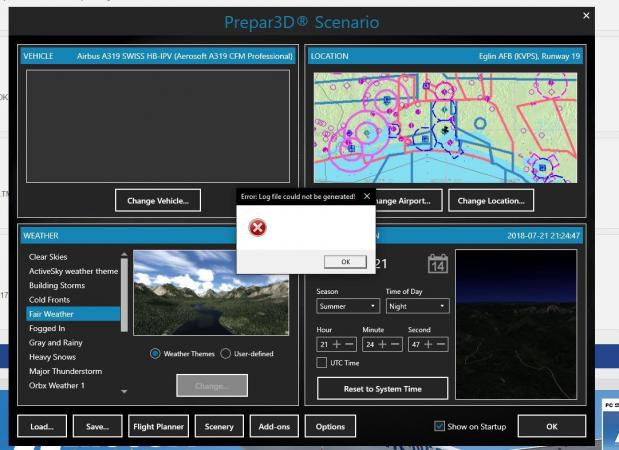Viewport: 619px width, 450px height.
Task: Select the Weather Themes radio button
Action: [155, 354]
